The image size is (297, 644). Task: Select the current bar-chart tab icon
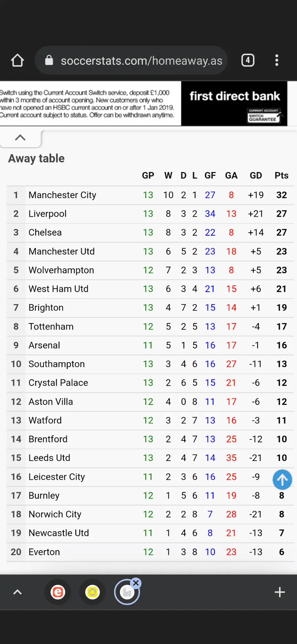(x=126, y=593)
